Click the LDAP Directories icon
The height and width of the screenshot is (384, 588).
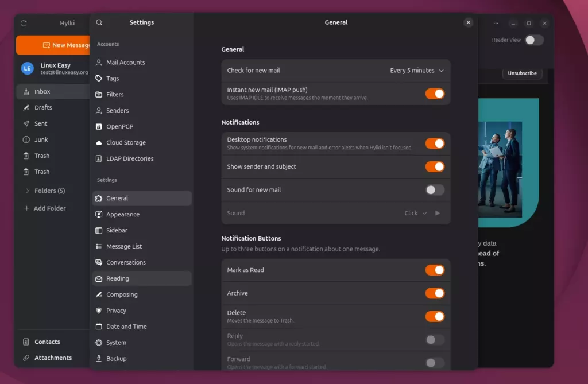click(x=99, y=158)
